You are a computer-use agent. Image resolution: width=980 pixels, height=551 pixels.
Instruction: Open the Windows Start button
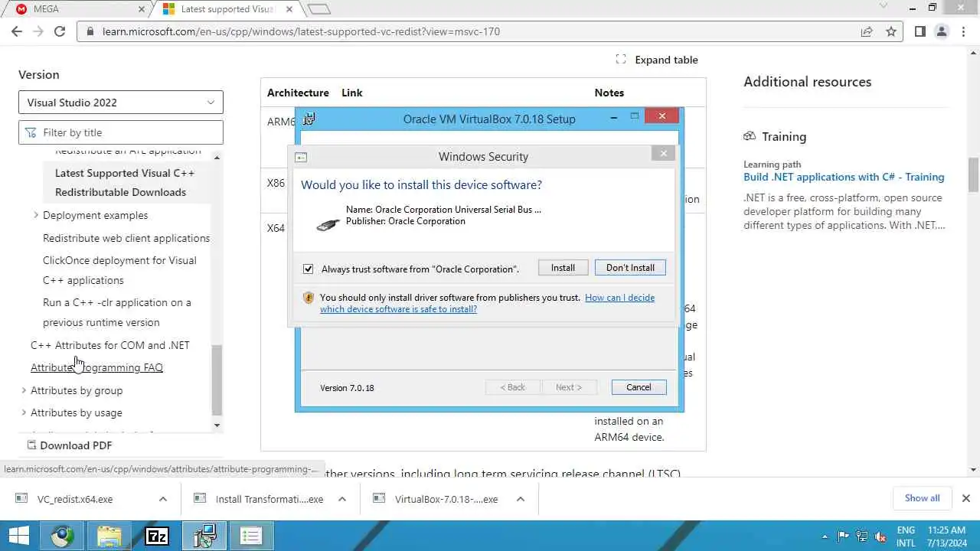[18, 536]
